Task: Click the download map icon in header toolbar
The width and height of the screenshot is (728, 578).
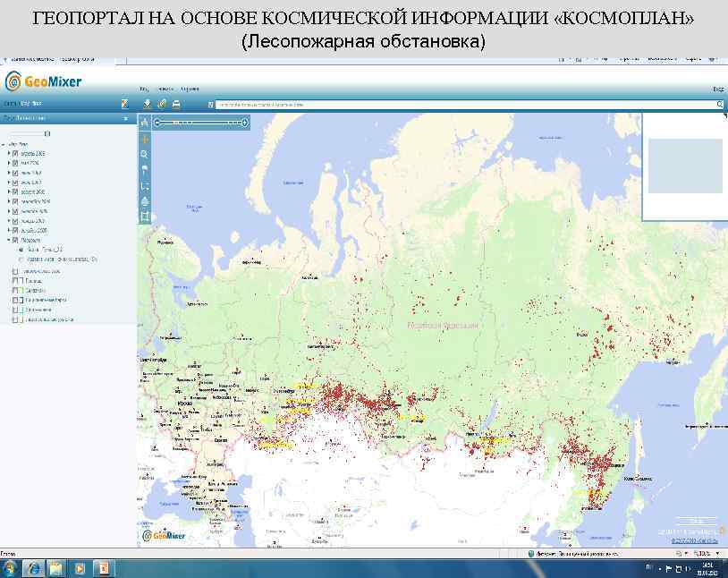Action: point(148,104)
